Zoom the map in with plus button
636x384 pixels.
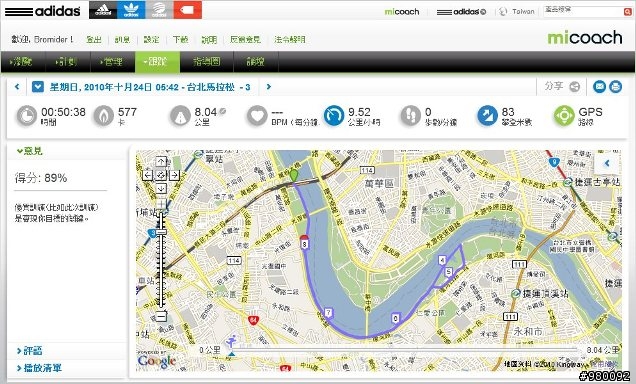pos(161,204)
